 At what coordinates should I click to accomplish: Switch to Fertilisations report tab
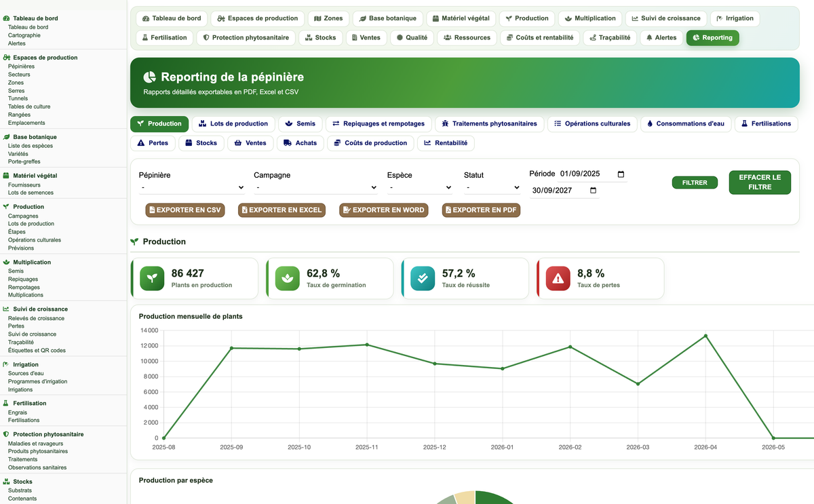(766, 123)
